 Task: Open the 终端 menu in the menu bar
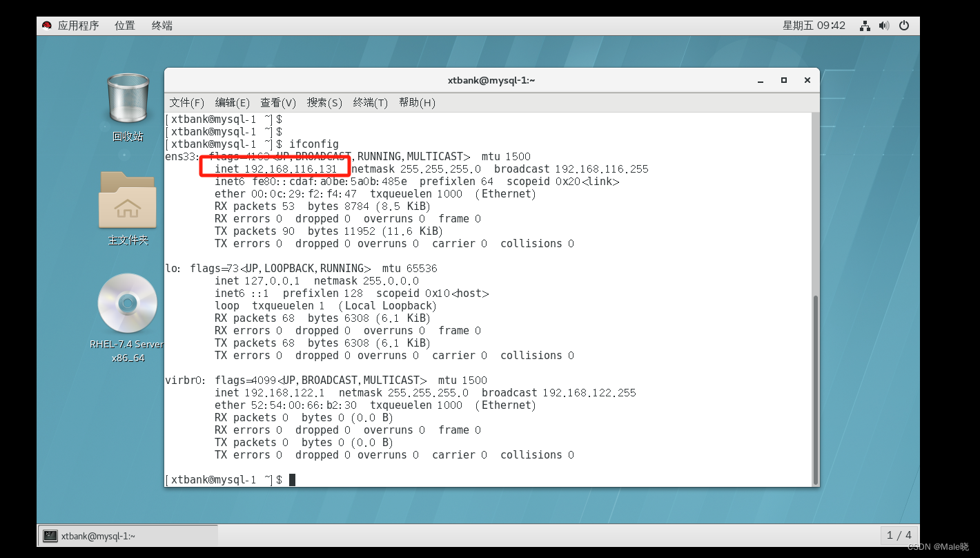161,25
